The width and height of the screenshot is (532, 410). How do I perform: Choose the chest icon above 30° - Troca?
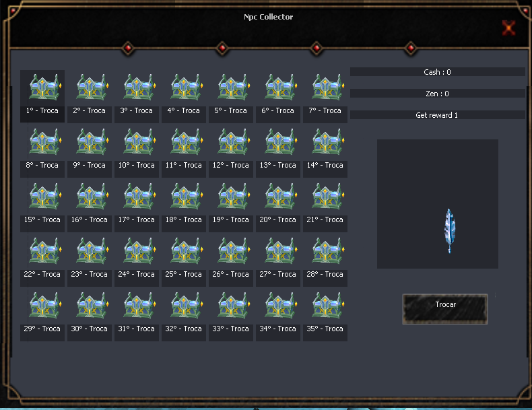(92, 306)
